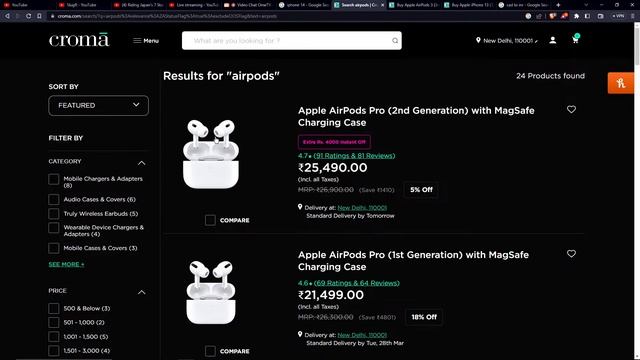This screenshot has width=640, height=360.
Task: Wishlist the AirPods Pro 2nd Generation heart
Action: click(x=571, y=109)
